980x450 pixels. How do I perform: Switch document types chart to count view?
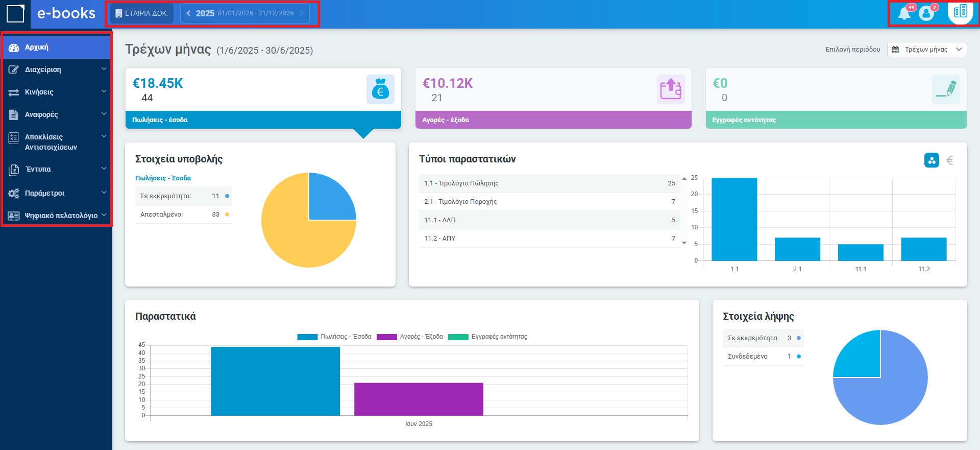tap(932, 160)
